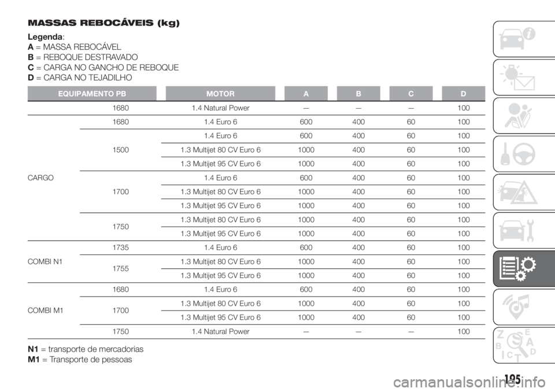
Task: Click the M1 = Transporte de pessoas footnote
Action: 80,360
